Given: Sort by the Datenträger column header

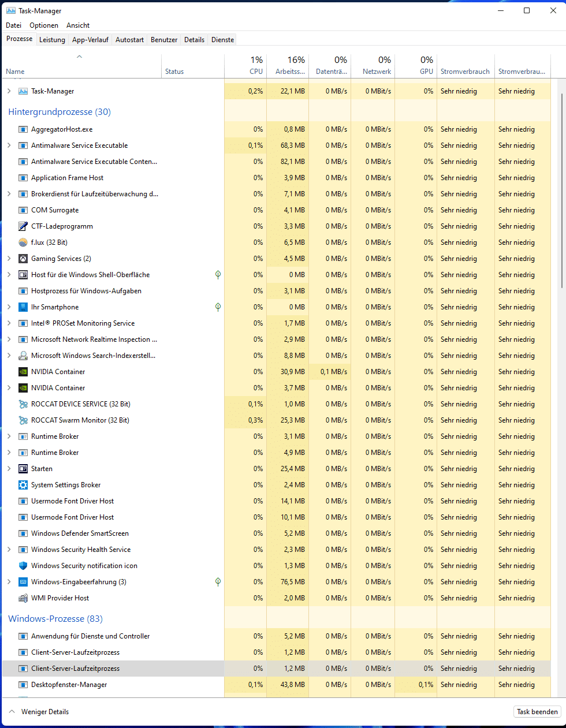Looking at the screenshot, I should click(330, 65).
